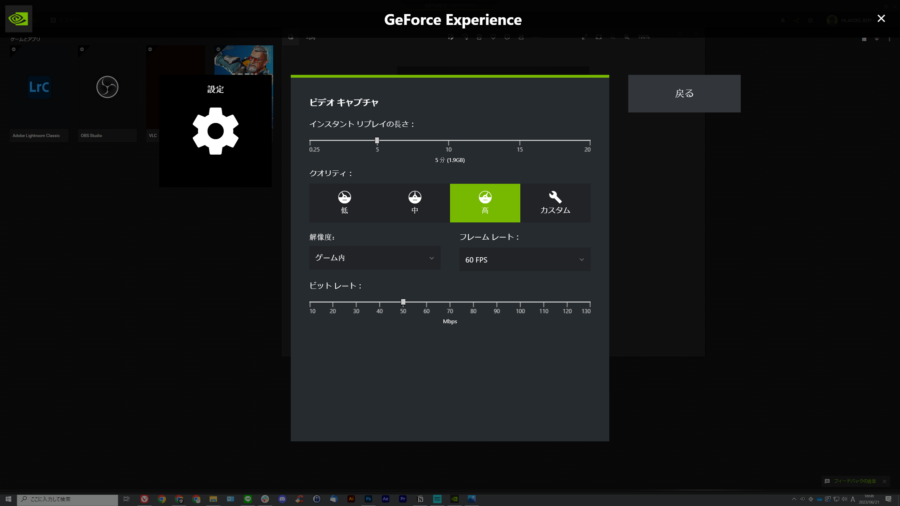
Task: Click the taskbar search box
Action: click(68, 499)
